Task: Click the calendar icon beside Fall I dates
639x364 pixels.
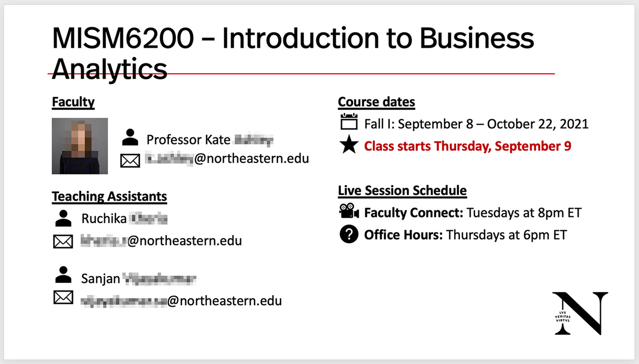Action: [x=349, y=122]
